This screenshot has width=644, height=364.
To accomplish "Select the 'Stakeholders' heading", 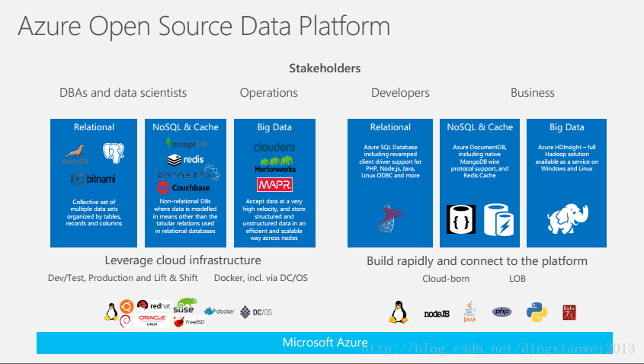I will tap(325, 68).
